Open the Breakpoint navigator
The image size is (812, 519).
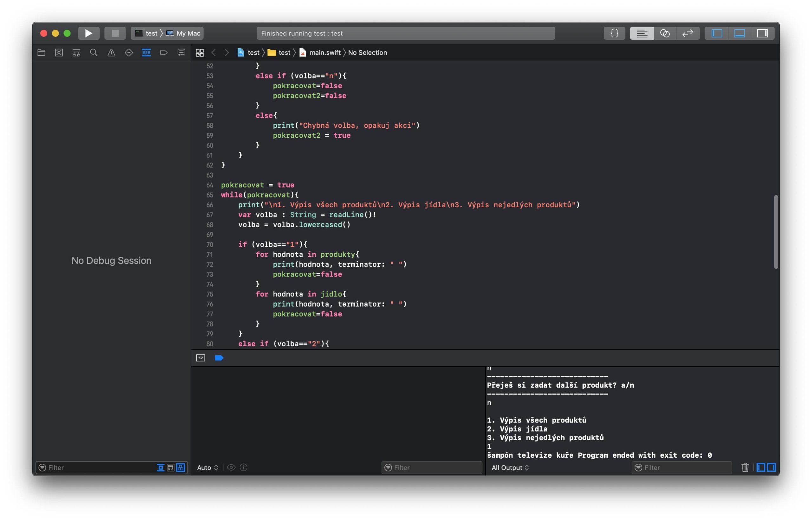click(x=164, y=52)
